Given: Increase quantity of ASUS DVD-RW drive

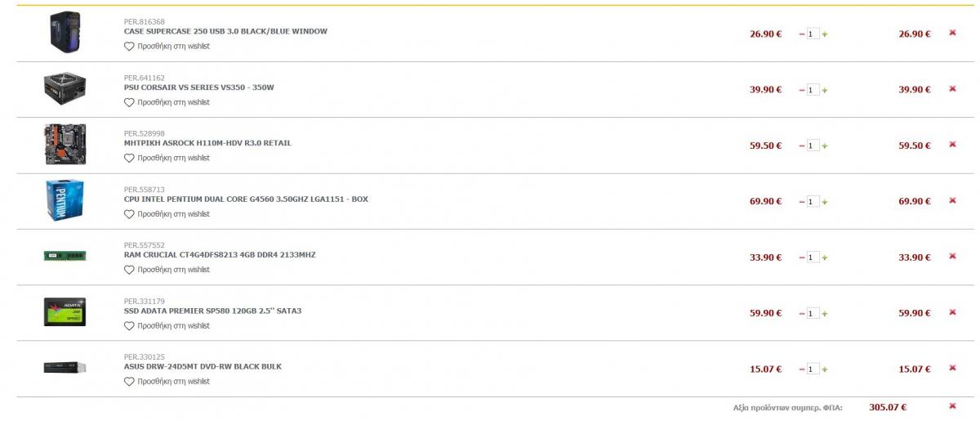Looking at the screenshot, I should click(x=825, y=369).
